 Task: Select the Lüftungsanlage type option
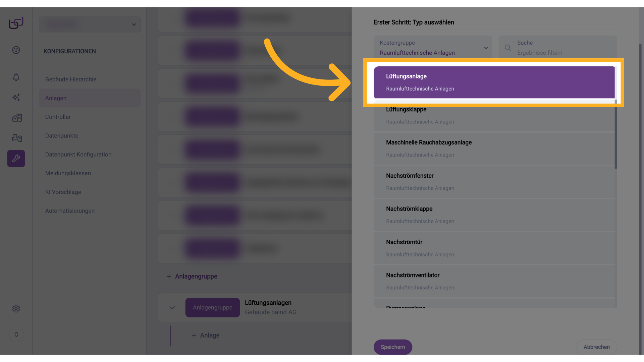coord(494,82)
